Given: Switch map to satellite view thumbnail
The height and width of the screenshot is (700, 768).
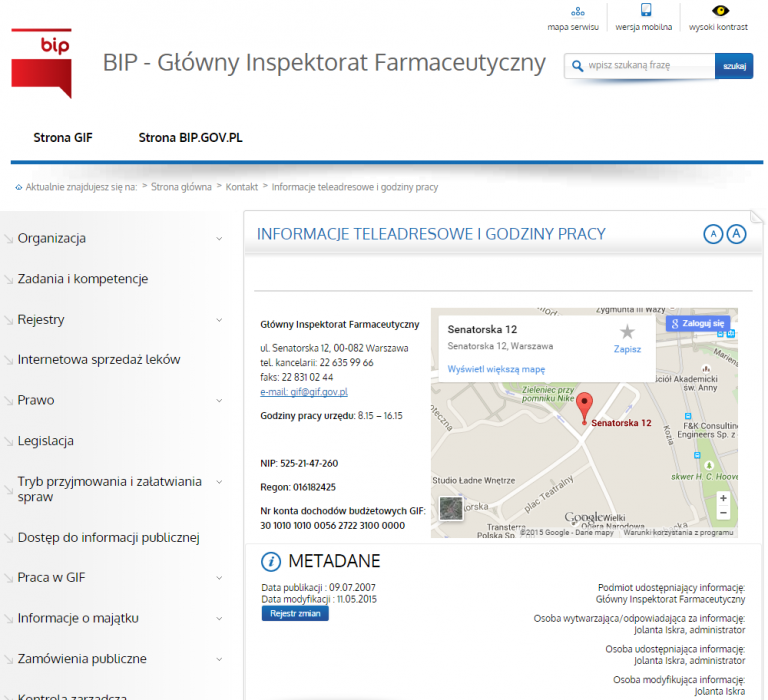Looking at the screenshot, I should [451, 508].
